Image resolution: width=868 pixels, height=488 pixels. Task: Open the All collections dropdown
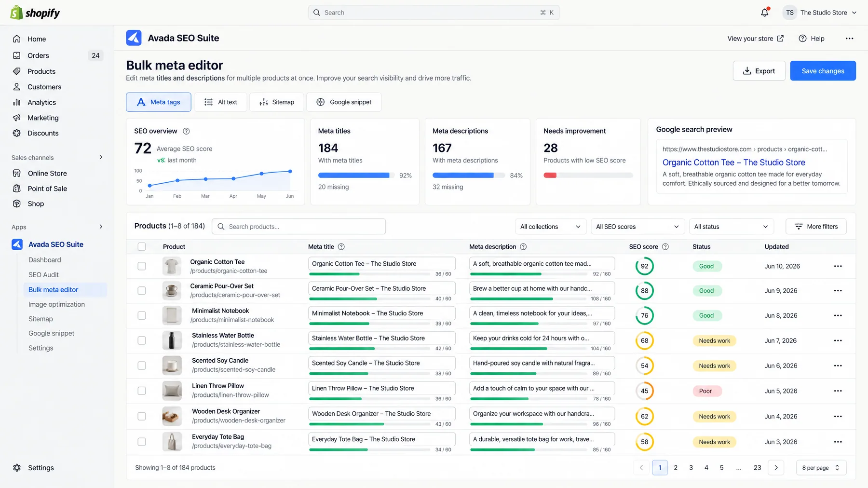(551, 227)
